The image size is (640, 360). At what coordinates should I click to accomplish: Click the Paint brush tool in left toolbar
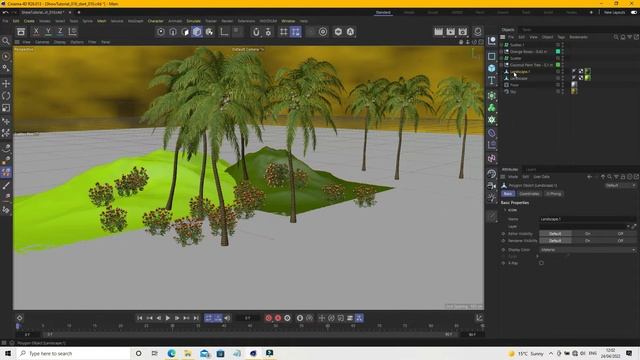pos(6,185)
